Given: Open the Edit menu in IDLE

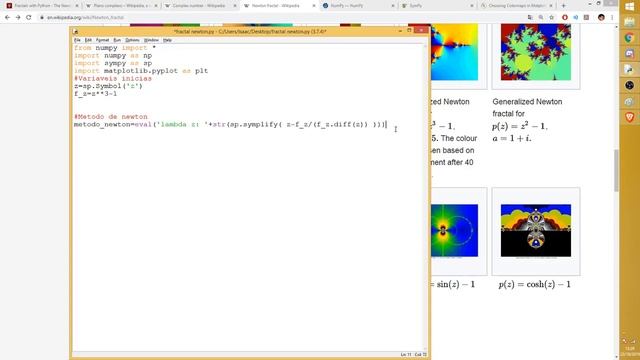Looking at the screenshot, I should tap(88, 40).
